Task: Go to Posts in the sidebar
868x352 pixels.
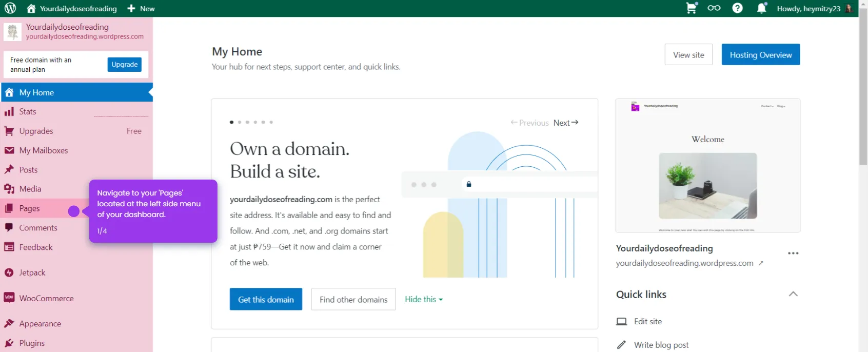Action: coord(75,170)
